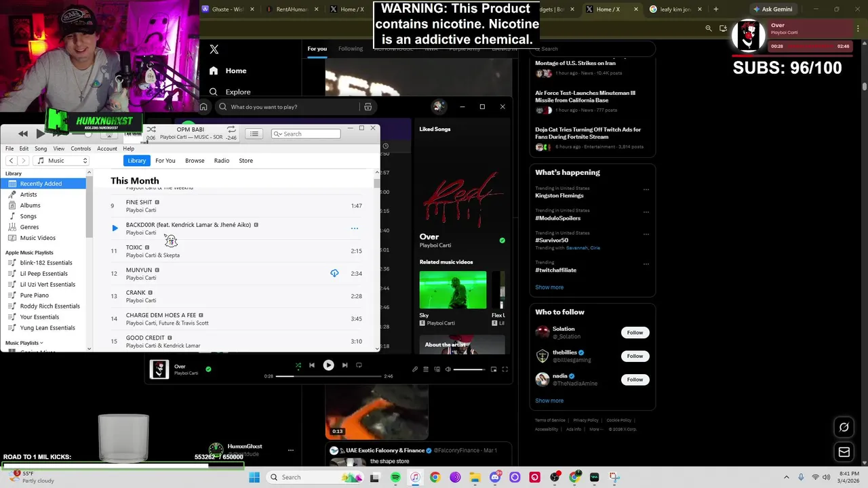Skip to next track in Spotify
This screenshot has height=488, width=868.
[344, 365]
